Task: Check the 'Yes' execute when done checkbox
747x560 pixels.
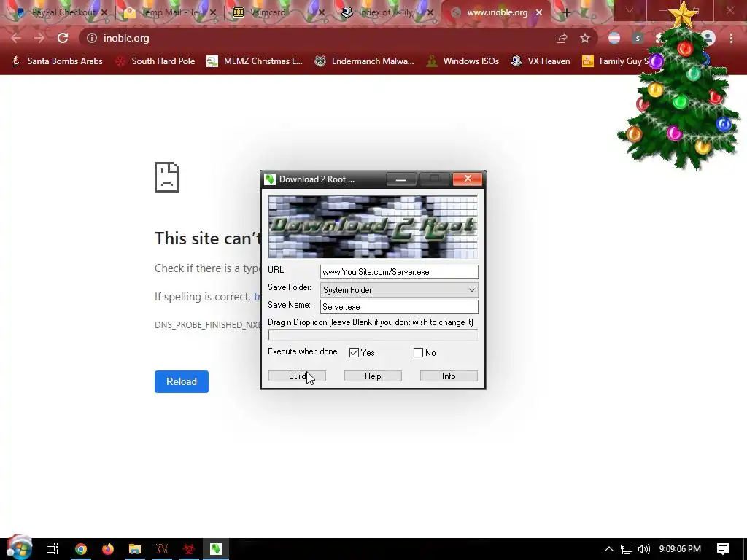Action: pyautogui.click(x=354, y=352)
